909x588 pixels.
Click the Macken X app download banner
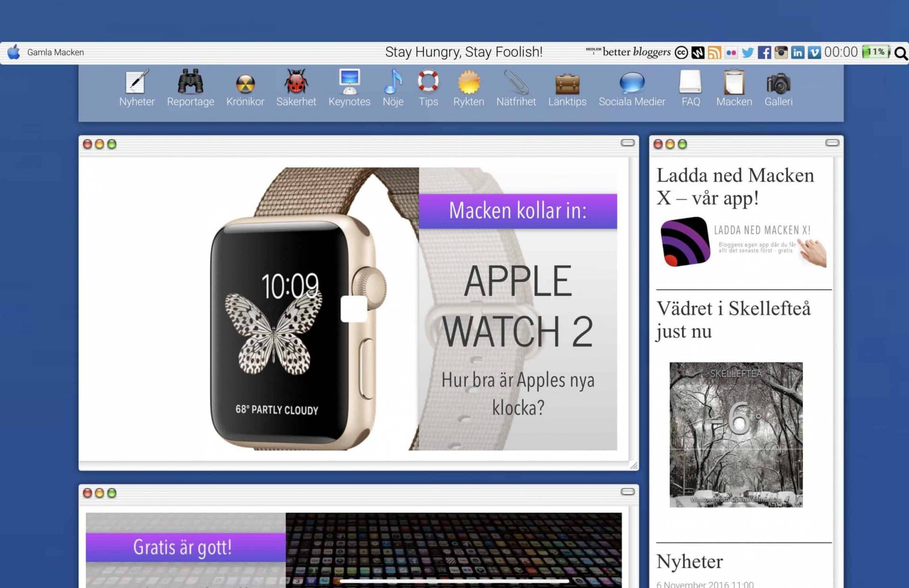pyautogui.click(x=743, y=242)
